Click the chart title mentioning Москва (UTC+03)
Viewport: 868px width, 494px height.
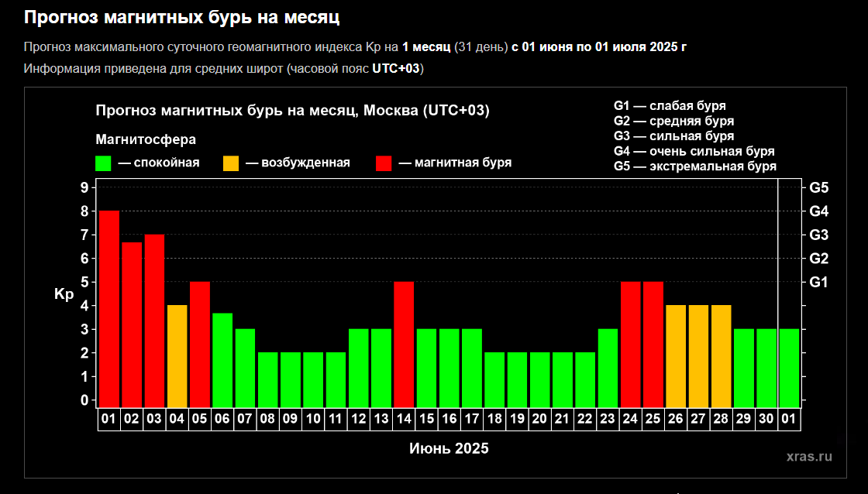pos(292,111)
